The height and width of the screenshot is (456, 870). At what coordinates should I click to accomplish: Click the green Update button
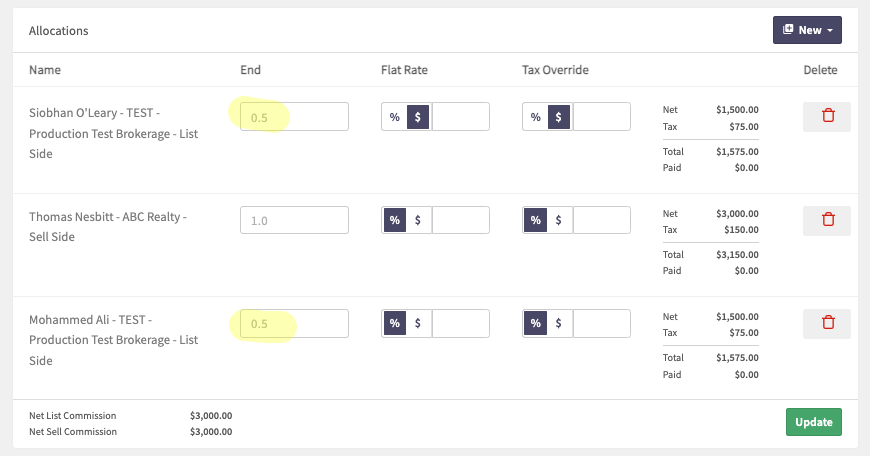click(x=813, y=422)
